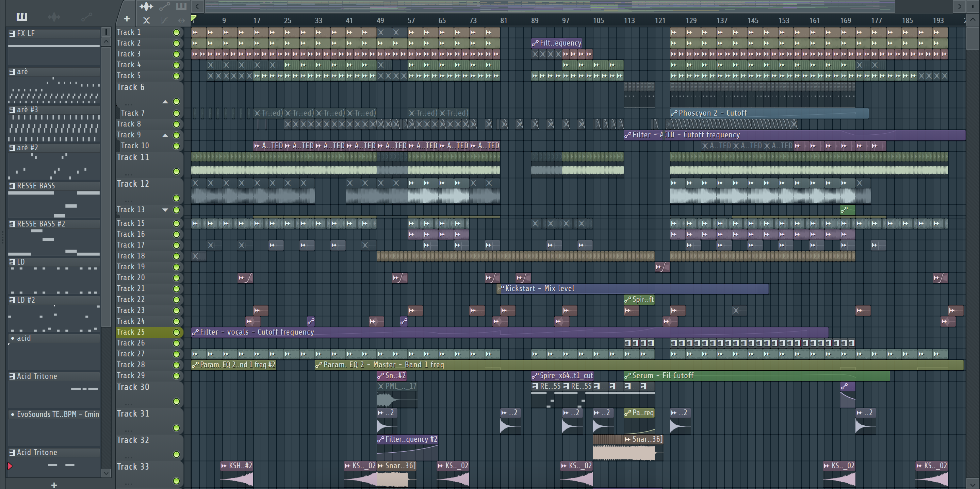This screenshot has height=489, width=980.
Task: Select the Filter - ACID - Cutoff frequency clip
Action: 794,135
